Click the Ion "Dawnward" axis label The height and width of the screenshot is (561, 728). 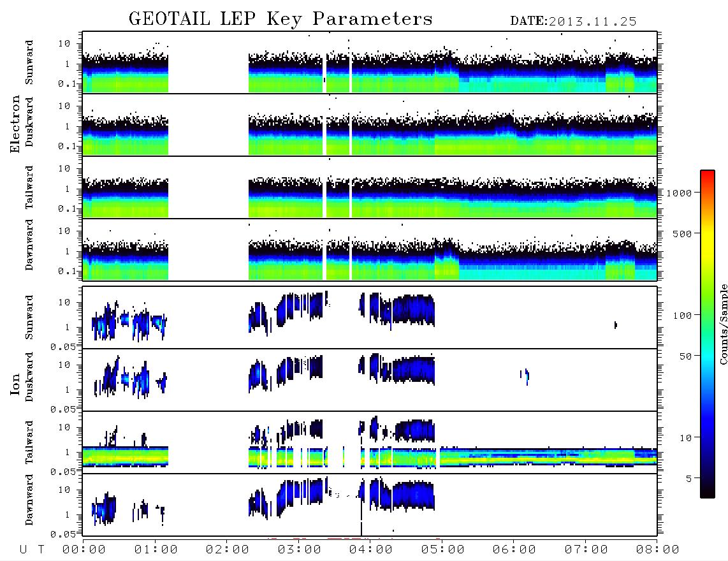tap(29, 500)
